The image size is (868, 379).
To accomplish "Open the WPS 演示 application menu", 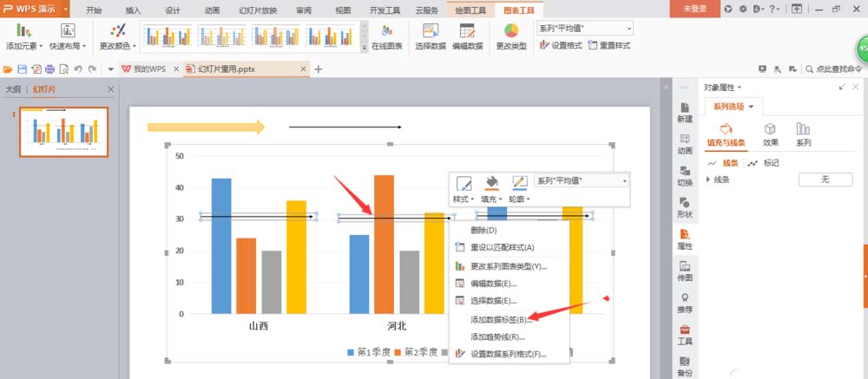I will pyautogui.click(x=36, y=9).
